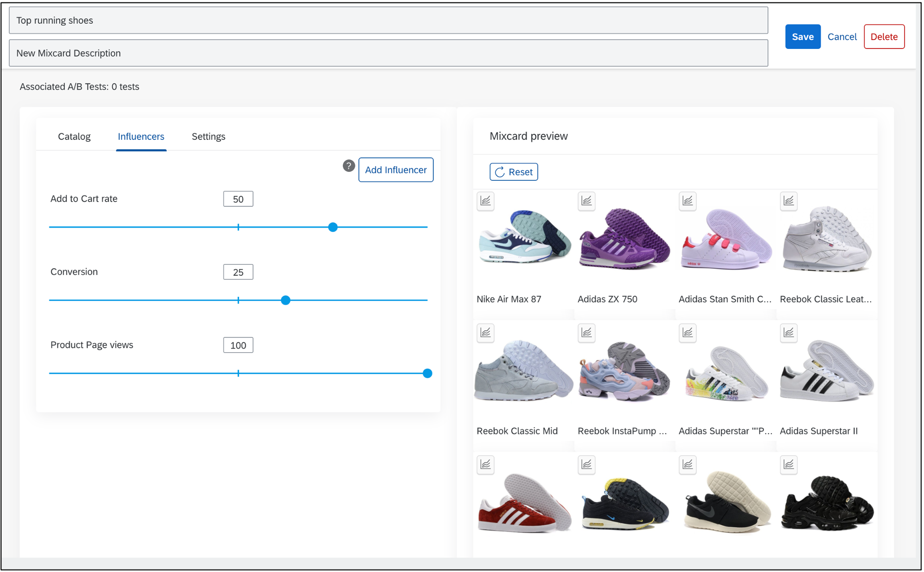The height and width of the screenshot is (572, 924).
Task: Reset the Mixcard preview
Action: point(514,172)
